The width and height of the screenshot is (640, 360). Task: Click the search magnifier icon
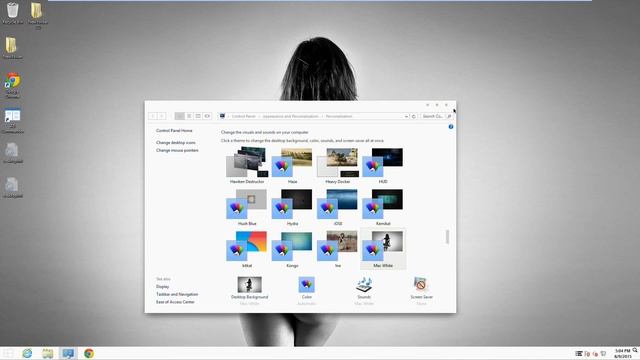click(449, 116)
